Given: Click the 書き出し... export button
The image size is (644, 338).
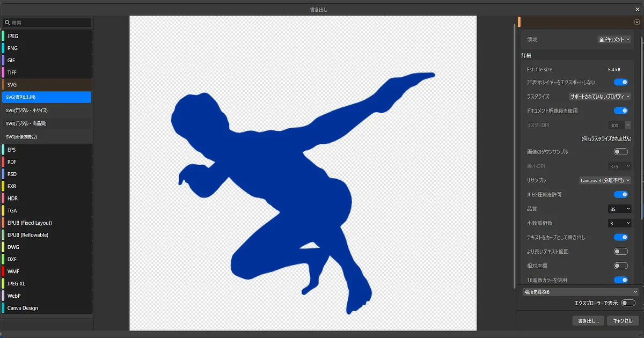Looking at the screenshot, I should (589, 321).
